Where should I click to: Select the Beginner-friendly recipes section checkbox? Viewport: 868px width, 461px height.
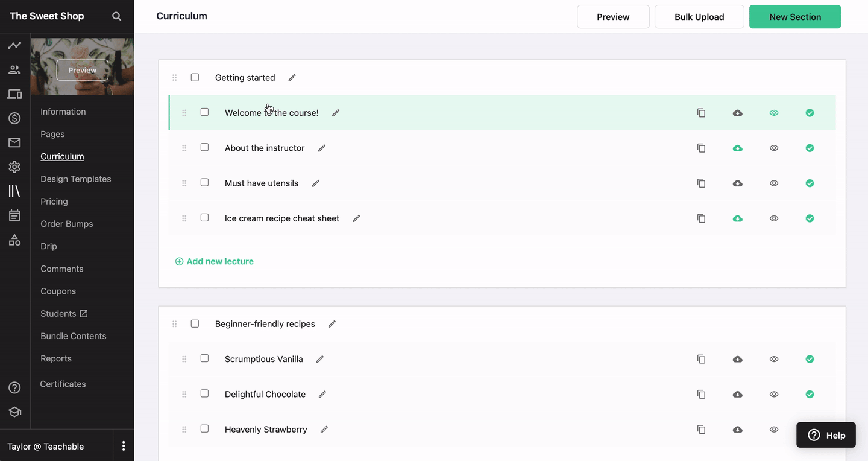[x=195, y=323]
